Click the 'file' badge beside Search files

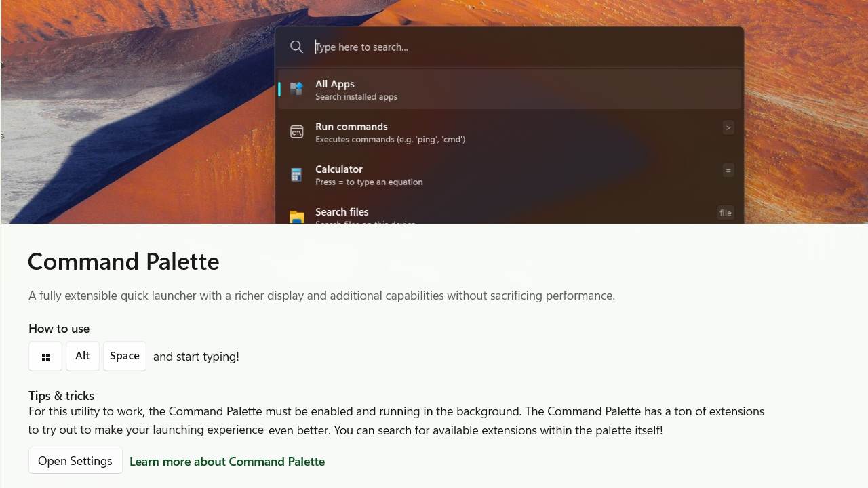point(725,212)
